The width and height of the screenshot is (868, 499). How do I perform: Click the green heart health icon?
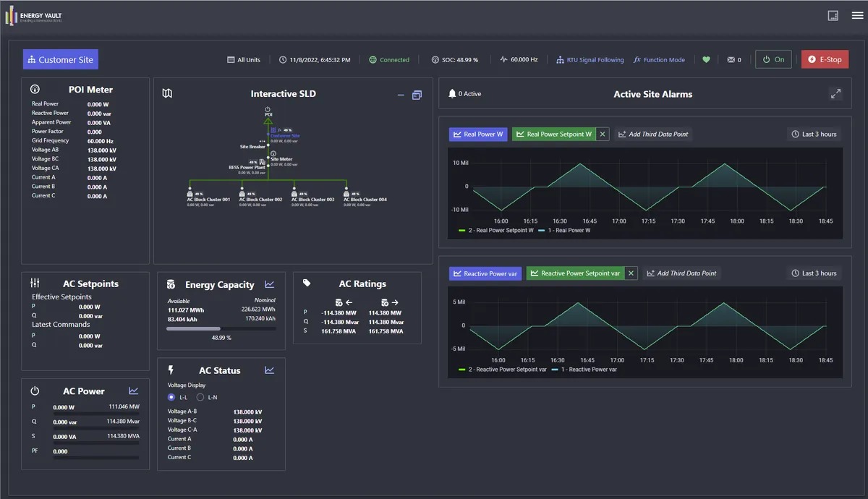pos(706,60)
